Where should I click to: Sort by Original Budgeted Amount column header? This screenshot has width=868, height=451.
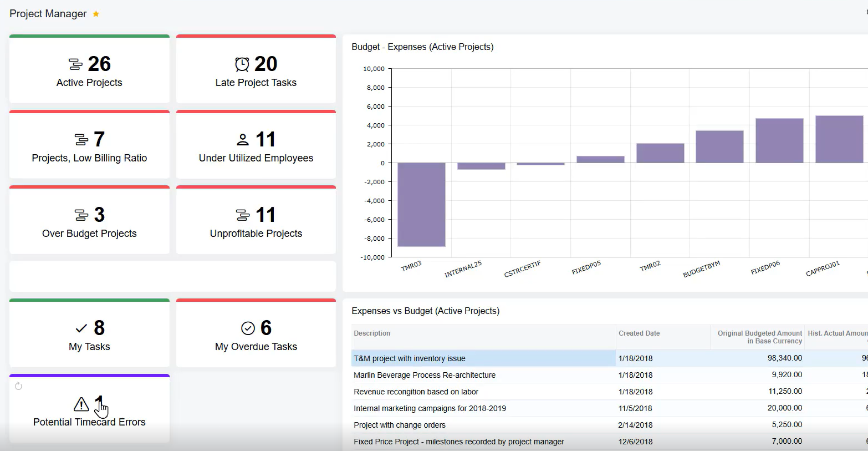tap(759, 337)
